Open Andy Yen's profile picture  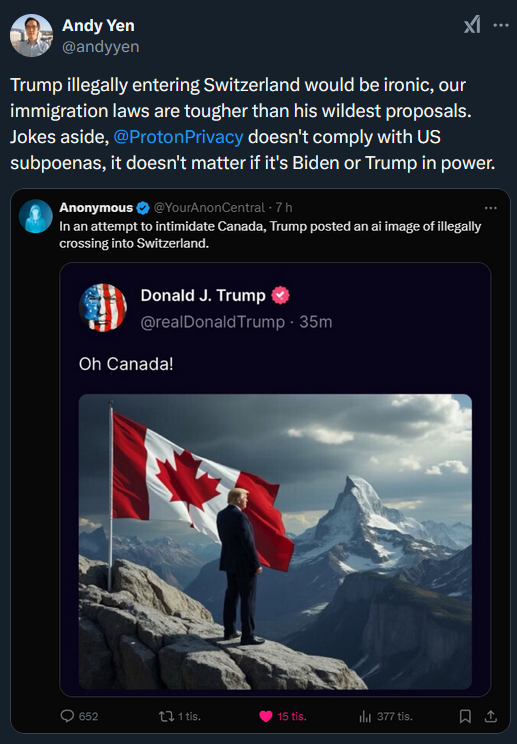click(31, 36)
